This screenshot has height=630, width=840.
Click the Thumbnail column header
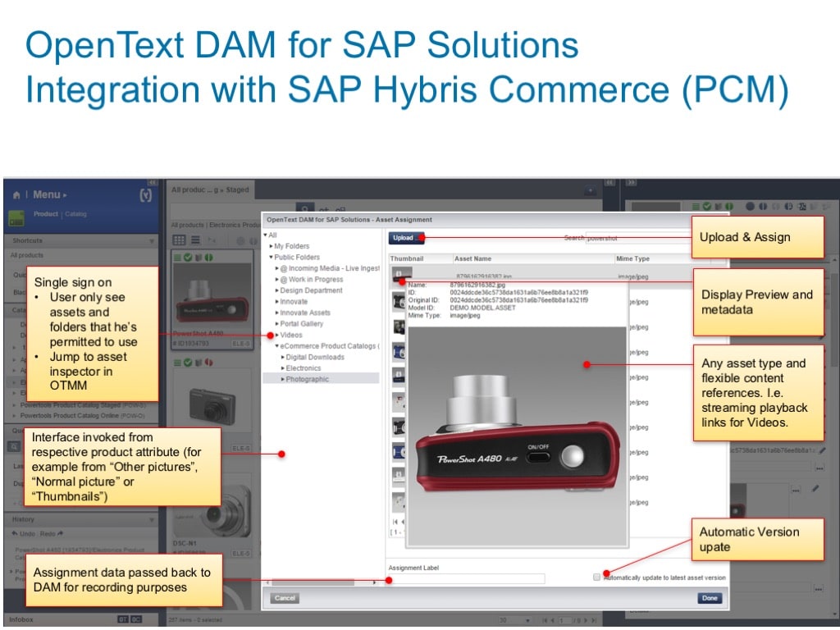pos(407,258)
